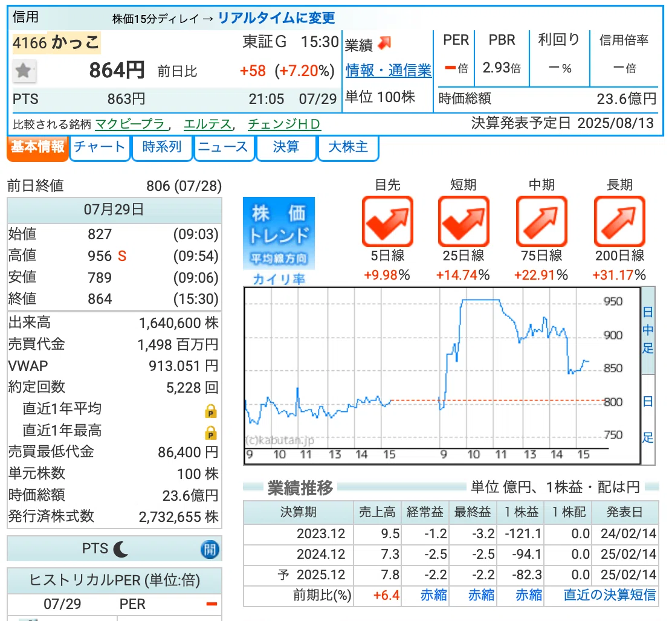Open the 情報・通信業 sector link

[389, 70]
